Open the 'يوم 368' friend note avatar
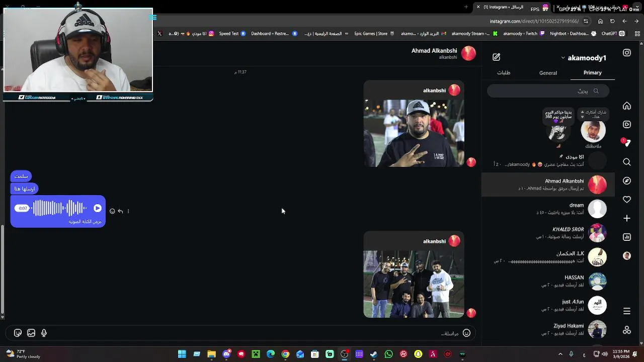 pyautogui.click(x=558, y=131)
